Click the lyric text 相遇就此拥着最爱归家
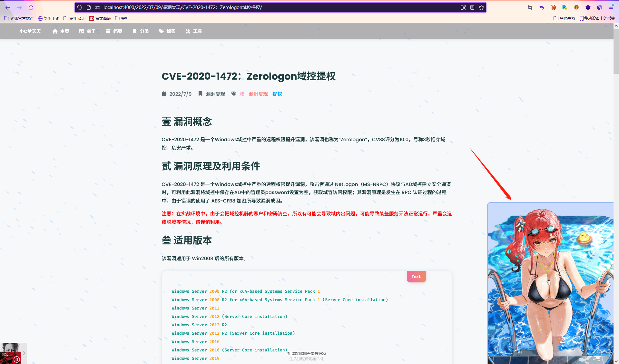Viewport: 619px width, 364px height. [307, 353]
